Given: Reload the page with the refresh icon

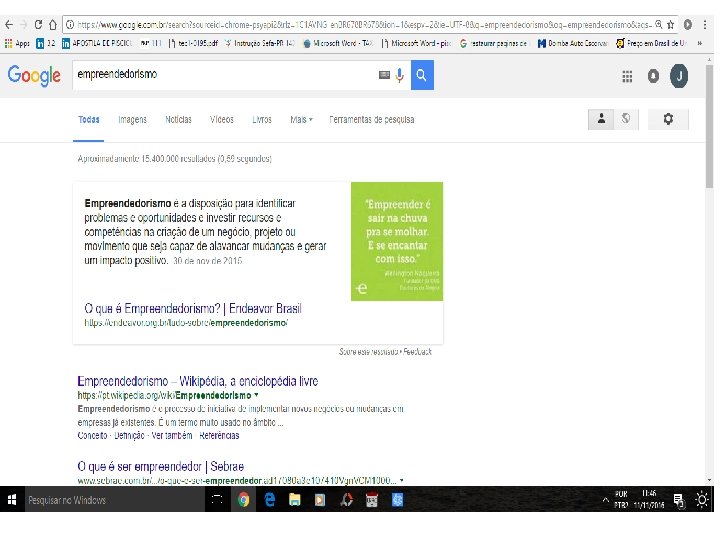Looking at the screenshot, I should click(x=38, y=25).
